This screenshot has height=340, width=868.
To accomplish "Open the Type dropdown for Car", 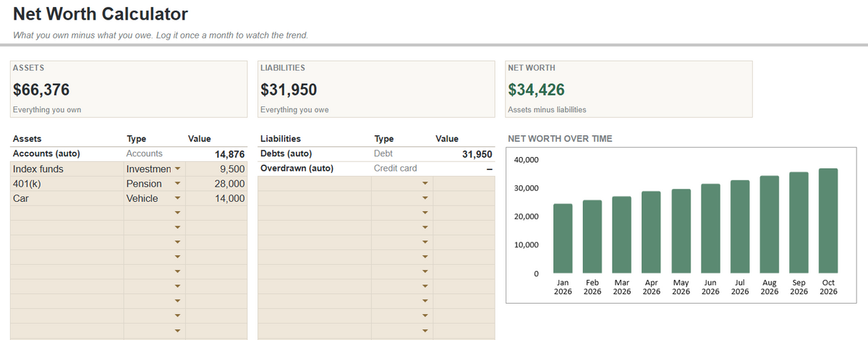I will tap(177, 198).
